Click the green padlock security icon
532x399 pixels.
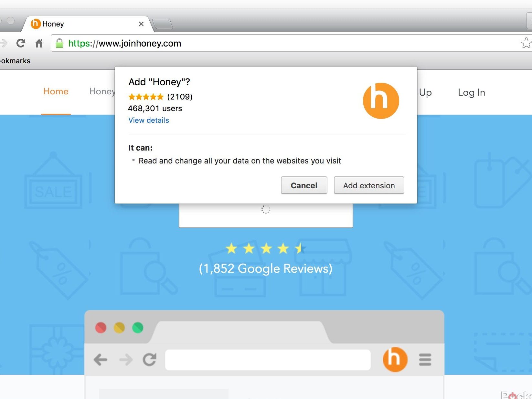pyautogui.click(x=59, y=43)
